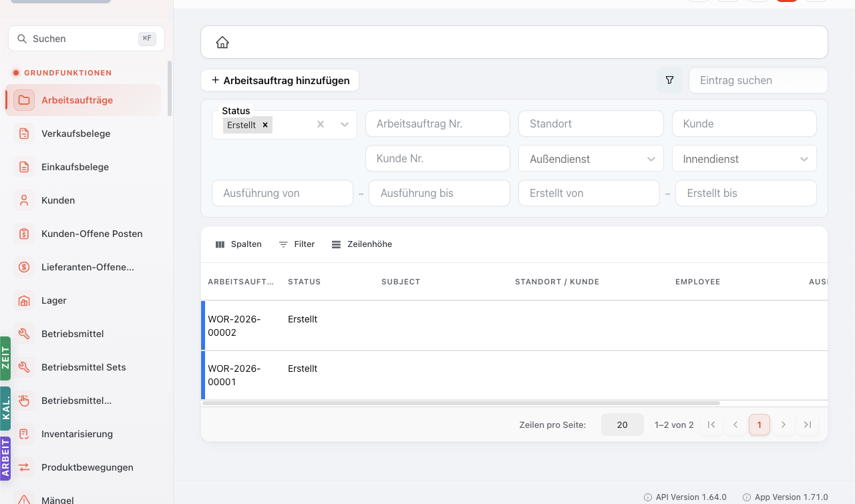Click the home breadcrumb icon
Viewport: 855px width, 504px height.
[222, 43]
